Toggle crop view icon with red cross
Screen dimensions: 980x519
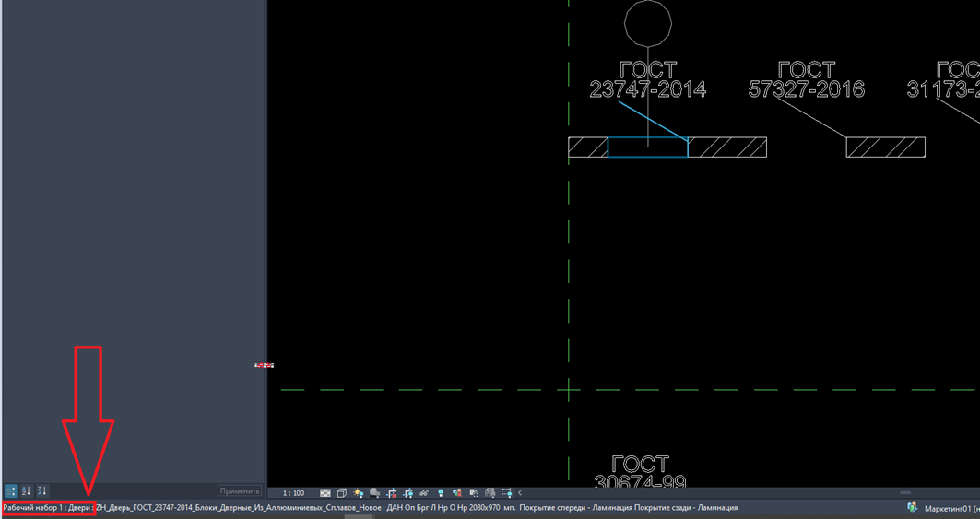pyautogui.click(x=392, y=493)
